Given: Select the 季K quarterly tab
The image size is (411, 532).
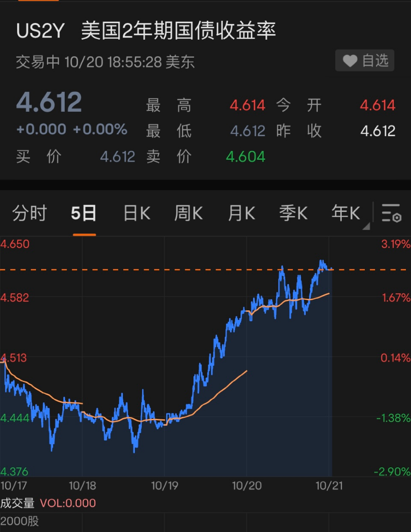Looking at the screenshot, I should click(x=293, y=213).
